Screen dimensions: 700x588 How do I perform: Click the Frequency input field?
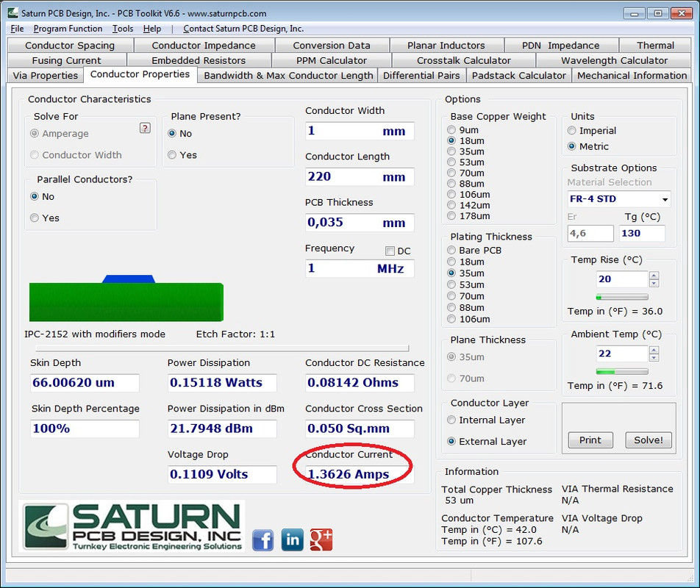(360, 268)
